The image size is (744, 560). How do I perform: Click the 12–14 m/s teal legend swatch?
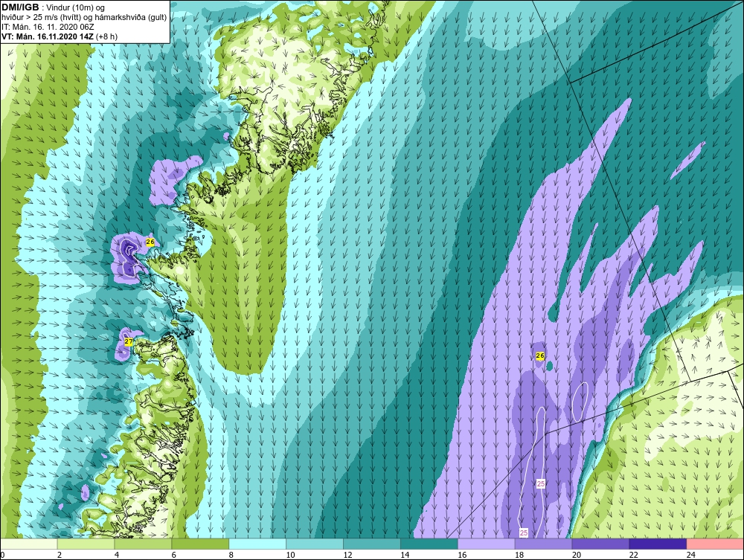tap(372, 544)
